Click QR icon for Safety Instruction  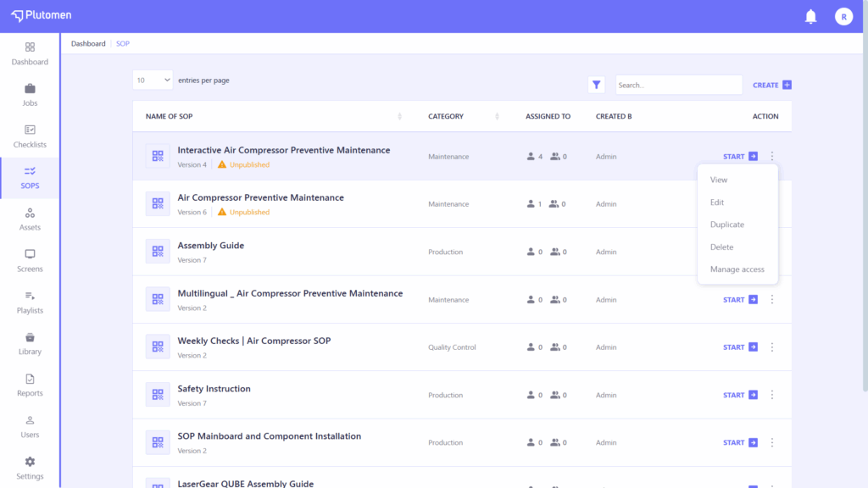click(158, 395)
